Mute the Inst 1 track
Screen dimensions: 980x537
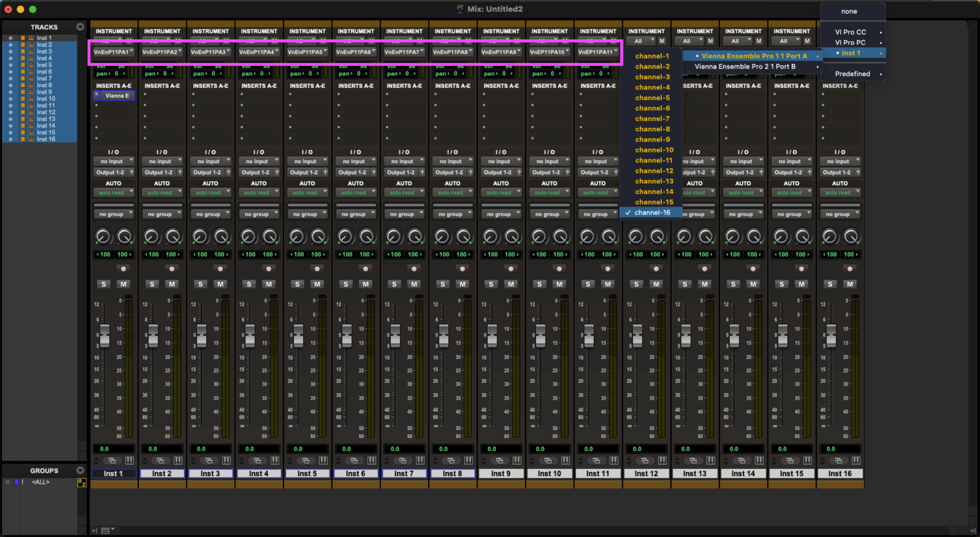123,284
